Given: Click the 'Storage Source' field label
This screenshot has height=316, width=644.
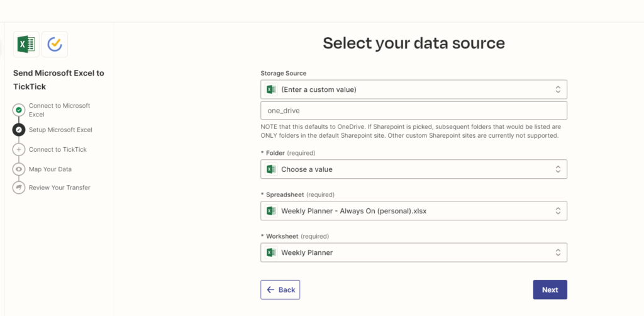Looking at the screenshot, I should 284,73.
